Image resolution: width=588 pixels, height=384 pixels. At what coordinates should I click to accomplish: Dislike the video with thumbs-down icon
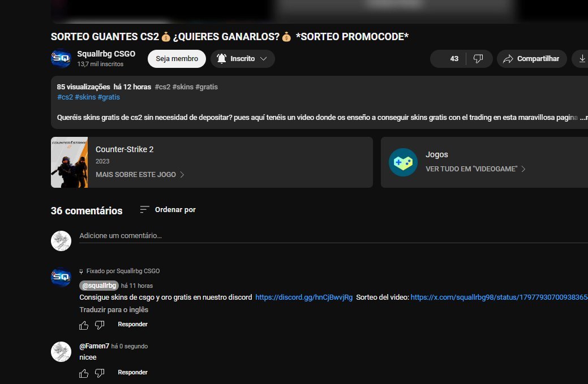478,59
